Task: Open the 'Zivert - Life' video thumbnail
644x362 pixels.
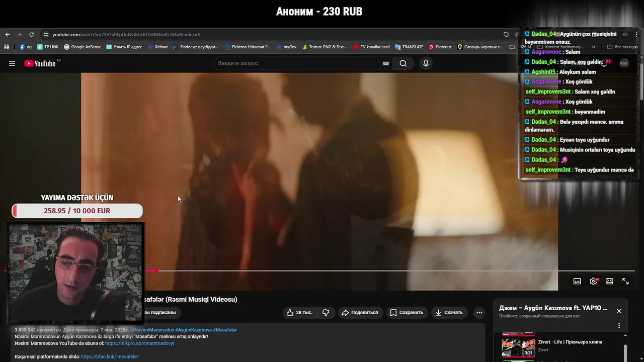Action: 518,347
